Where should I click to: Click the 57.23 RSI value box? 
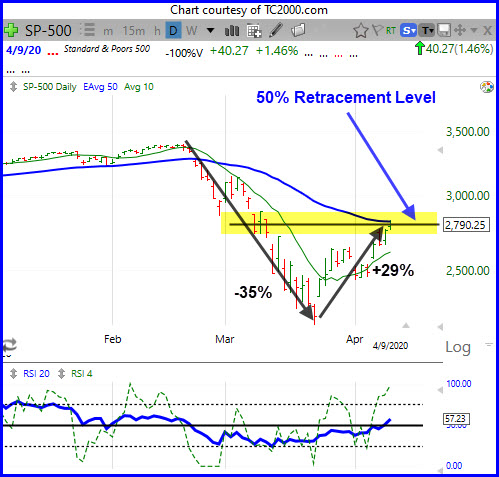coord(456,419)
